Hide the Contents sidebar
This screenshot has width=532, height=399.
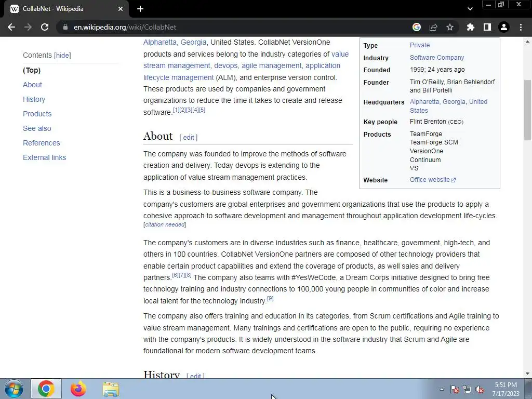pos(63,55)
